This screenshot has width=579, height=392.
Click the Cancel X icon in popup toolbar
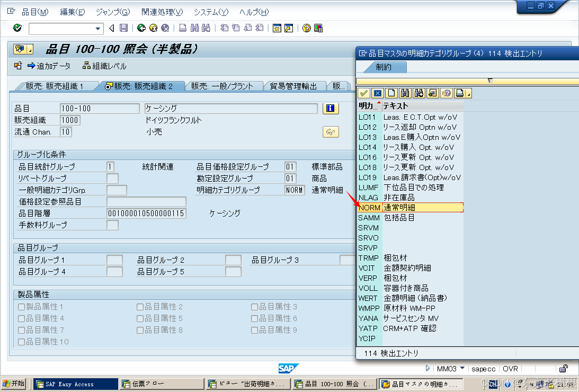[x=377, y=93]
